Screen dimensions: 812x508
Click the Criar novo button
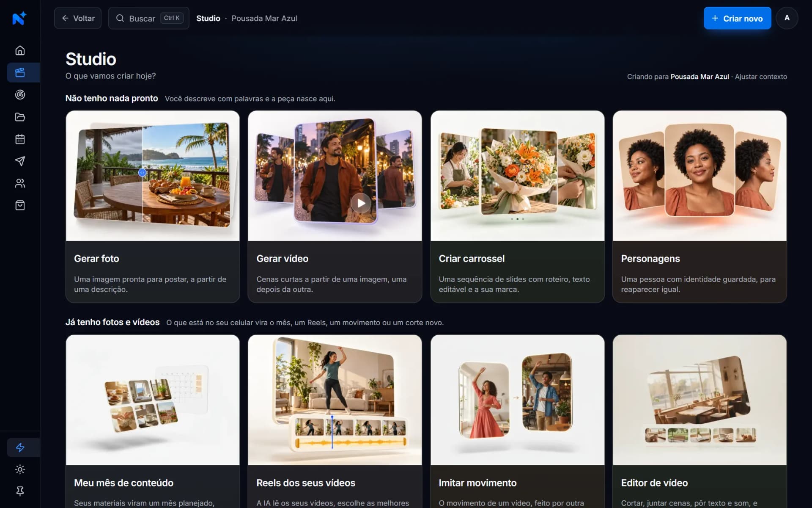pyautogui.click(x=737, y=18)
